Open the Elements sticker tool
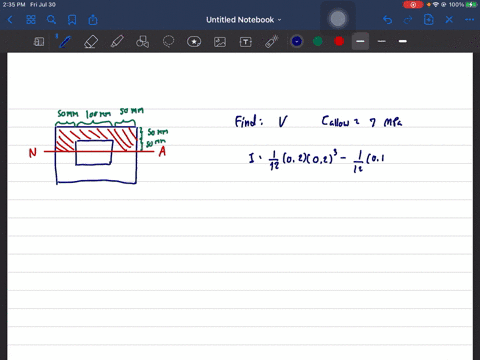The image size is (480, 360). point(194,42)
